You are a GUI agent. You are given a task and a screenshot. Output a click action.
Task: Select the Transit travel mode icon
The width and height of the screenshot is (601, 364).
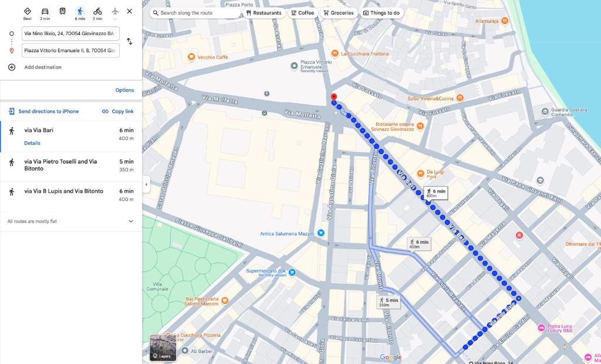click(x=62, y=12)
